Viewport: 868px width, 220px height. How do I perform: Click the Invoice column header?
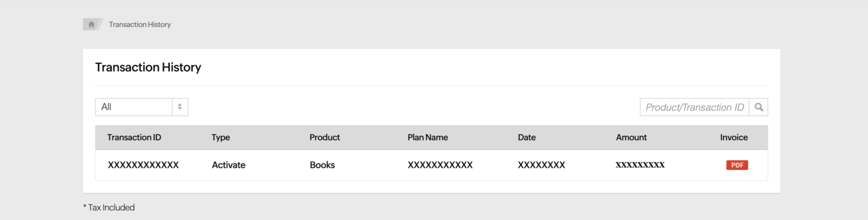point(734,137)
